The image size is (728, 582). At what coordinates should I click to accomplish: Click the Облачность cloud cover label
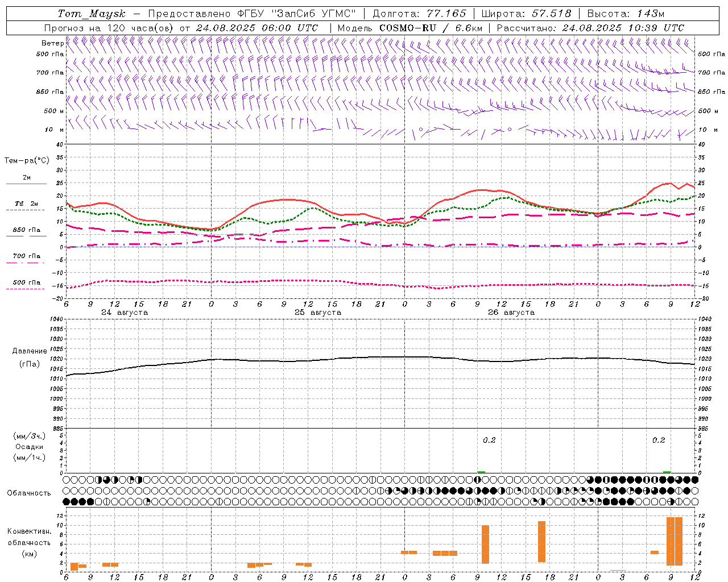[29, 493]
